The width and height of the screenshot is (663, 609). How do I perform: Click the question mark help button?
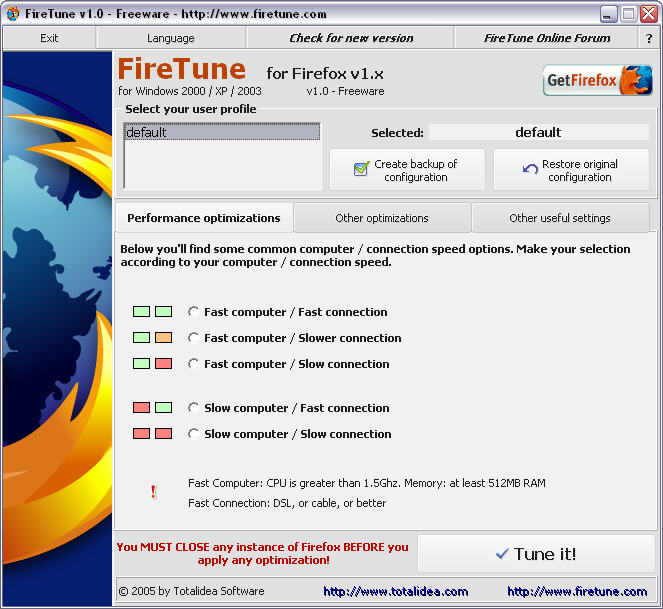(649, 38)
